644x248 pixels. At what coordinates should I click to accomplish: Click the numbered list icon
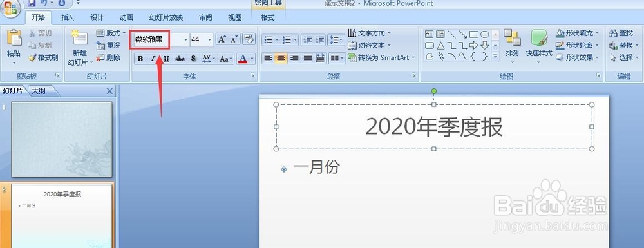(287, 39)
